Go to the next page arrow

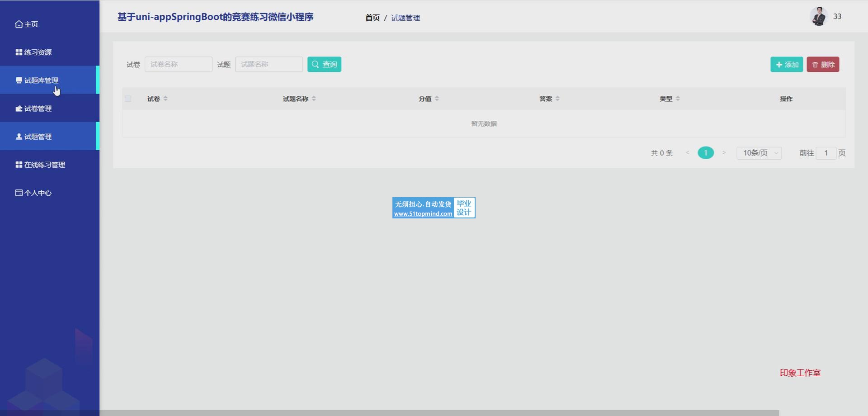pos(724,153)
